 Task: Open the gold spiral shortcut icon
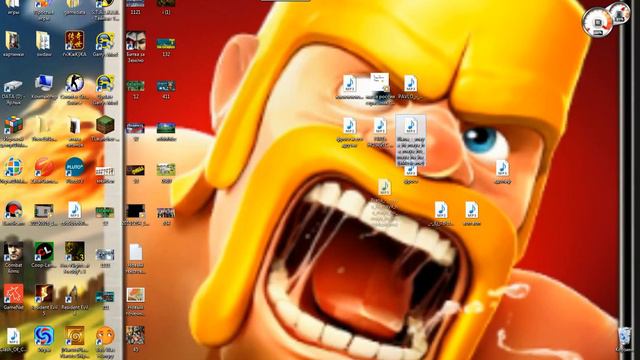point(74,336)
